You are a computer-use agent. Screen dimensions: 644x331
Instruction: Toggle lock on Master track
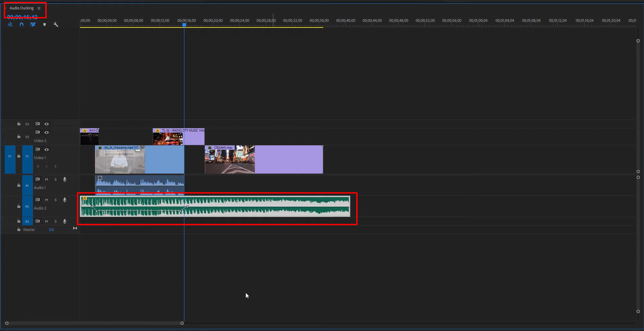19,229
